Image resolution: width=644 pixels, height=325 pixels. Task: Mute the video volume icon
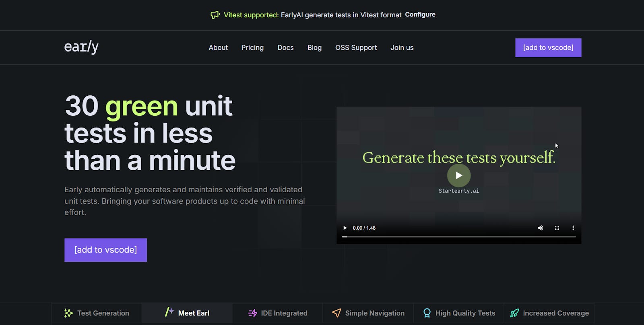pos(541,228)
